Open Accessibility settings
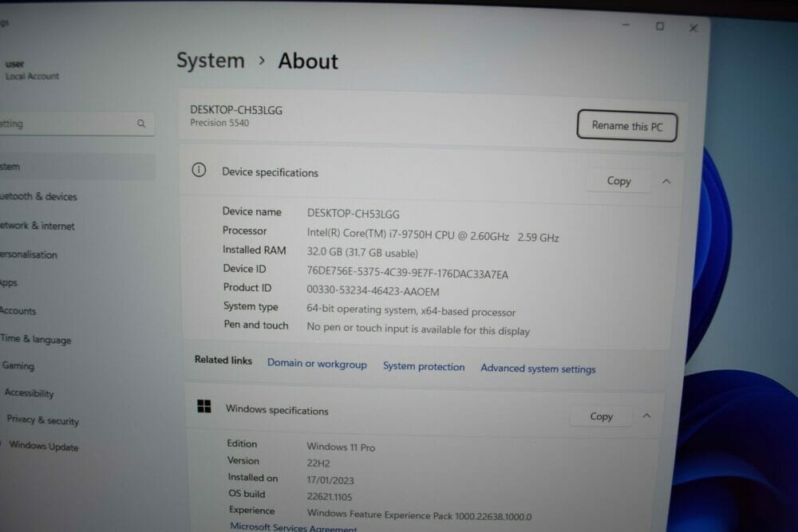Screen dimensions: 798x532 pos(29,392)
